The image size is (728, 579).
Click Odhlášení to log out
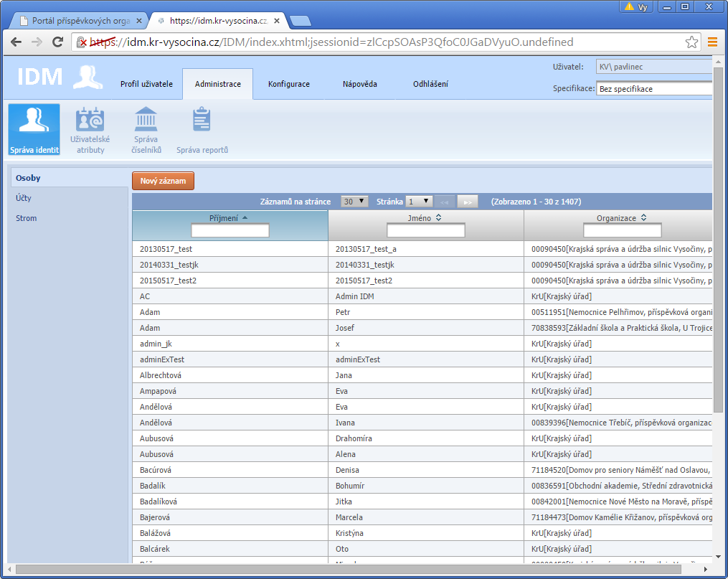[431, 84]
